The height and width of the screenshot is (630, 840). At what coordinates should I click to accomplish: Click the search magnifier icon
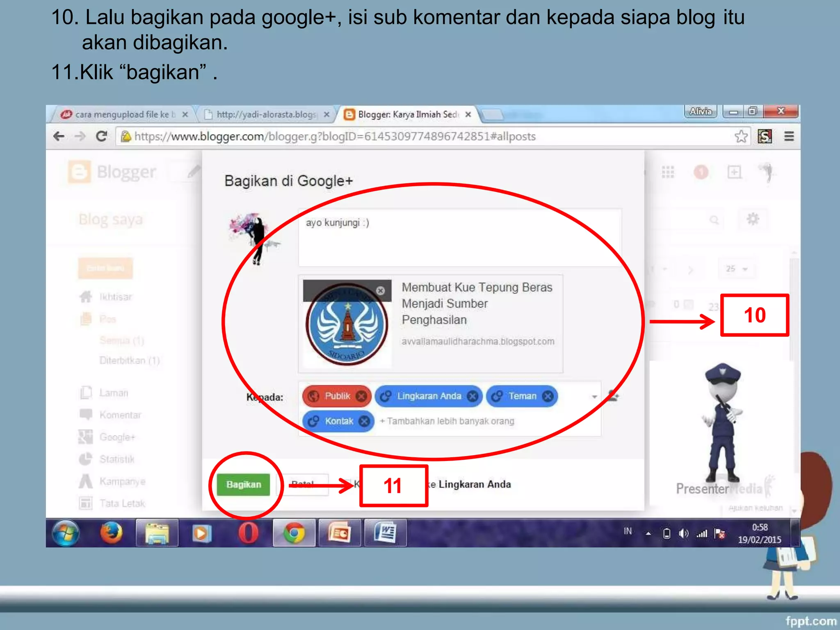coord(714,220)
